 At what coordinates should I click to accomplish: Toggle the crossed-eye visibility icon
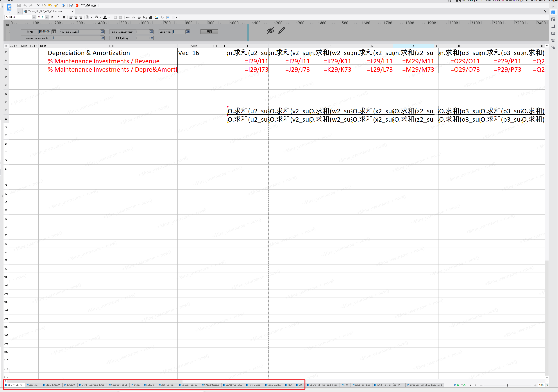[270, 31]
